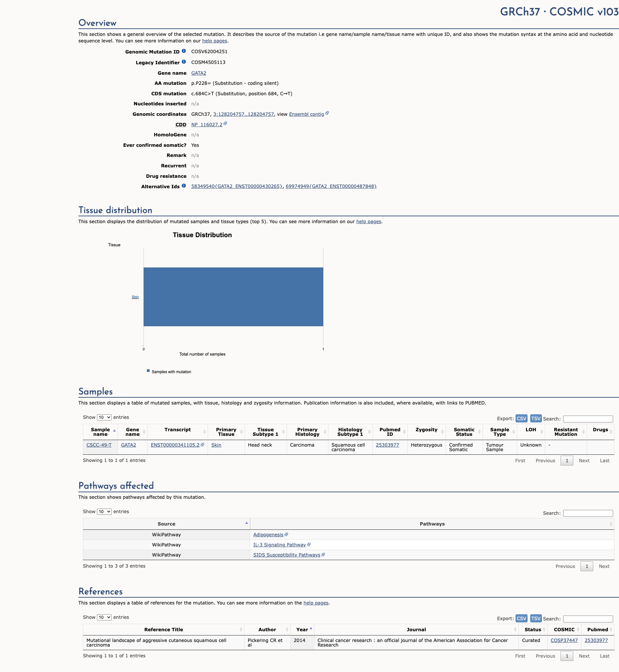Open Pathways table entries-per-page dropdown
This screenshot has width=619, height=672.
click(x=104, y=512)
